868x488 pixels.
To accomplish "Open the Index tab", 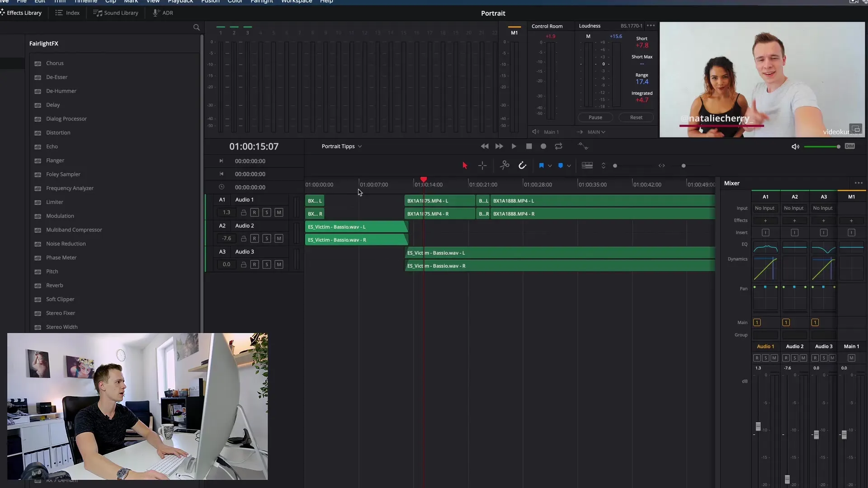I will tap(67, 13).
